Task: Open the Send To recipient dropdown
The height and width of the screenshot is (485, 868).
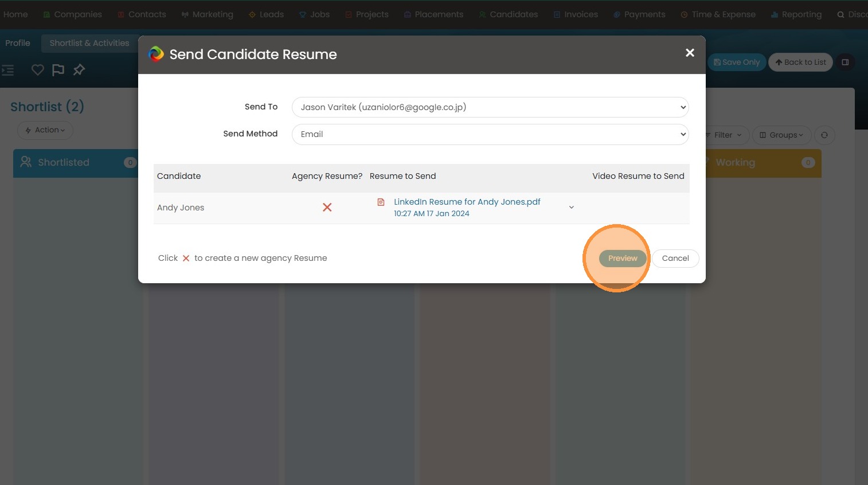Action: point(490,107)
